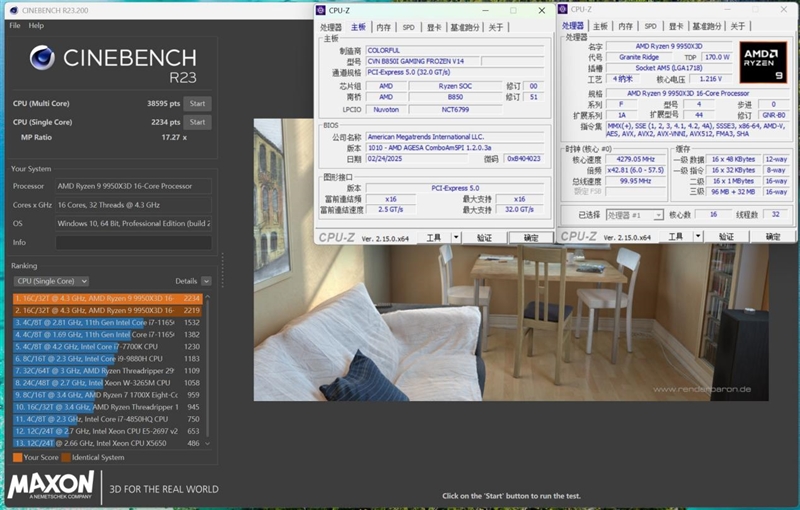This screenshot has width=800, height=510.
Task: Expand the Details dropdown in Ranking
Action: pyautogui.click(x=206, y=281)
